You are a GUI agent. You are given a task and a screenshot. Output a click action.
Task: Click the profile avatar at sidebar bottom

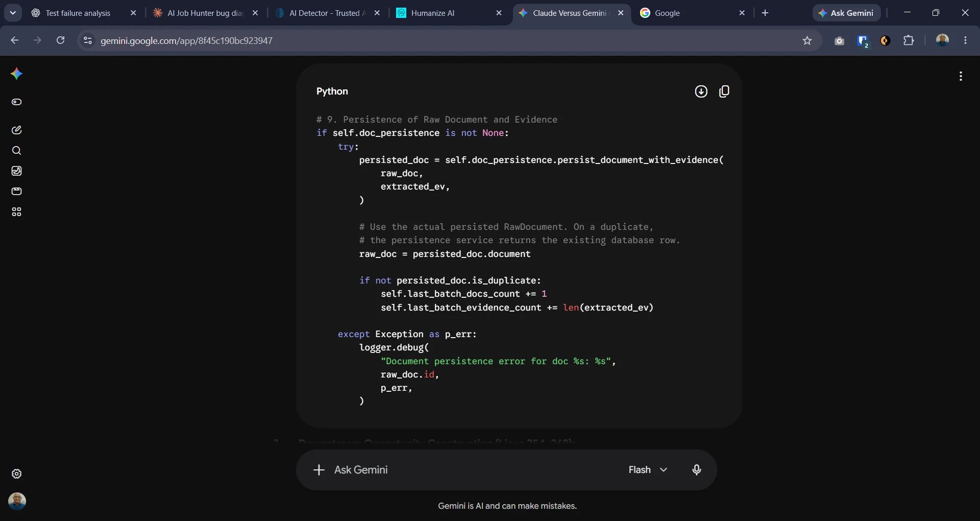click(17, 501)
